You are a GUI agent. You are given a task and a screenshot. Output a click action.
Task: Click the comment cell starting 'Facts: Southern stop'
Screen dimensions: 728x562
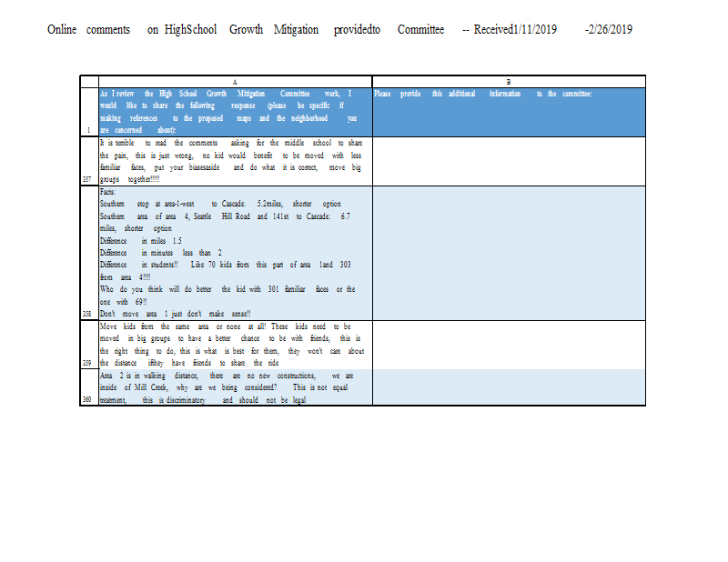point(236,253)
